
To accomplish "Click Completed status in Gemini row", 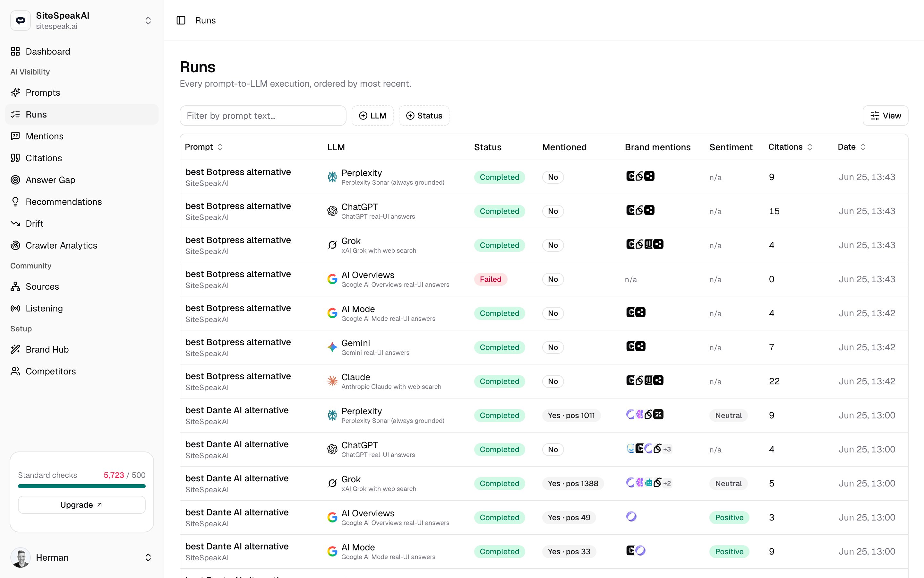I will (500, 347).
